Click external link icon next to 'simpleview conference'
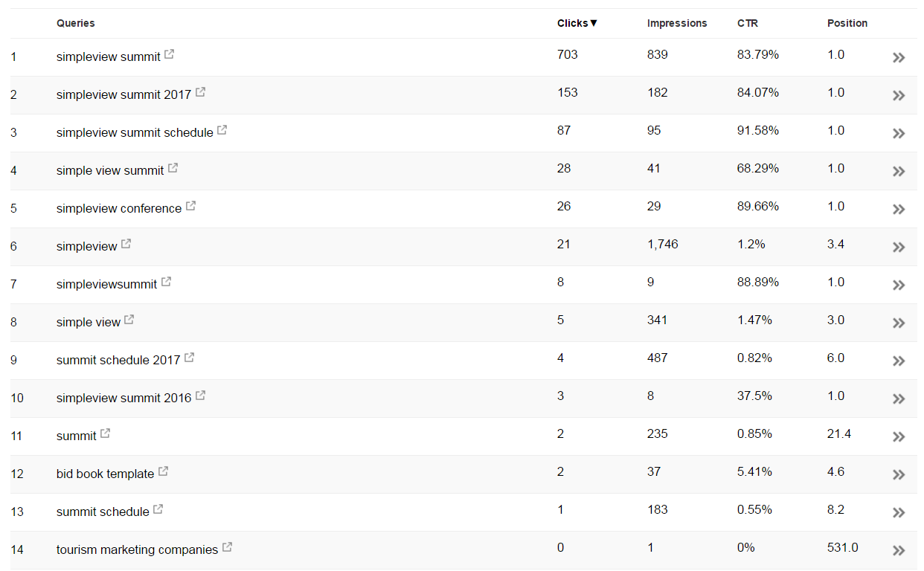 coord(190,207)
